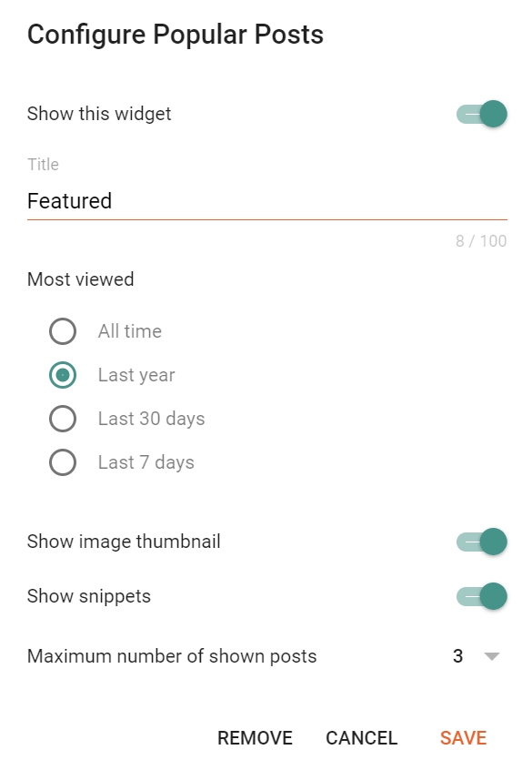Click the Show snippets label text

(88, 596)
